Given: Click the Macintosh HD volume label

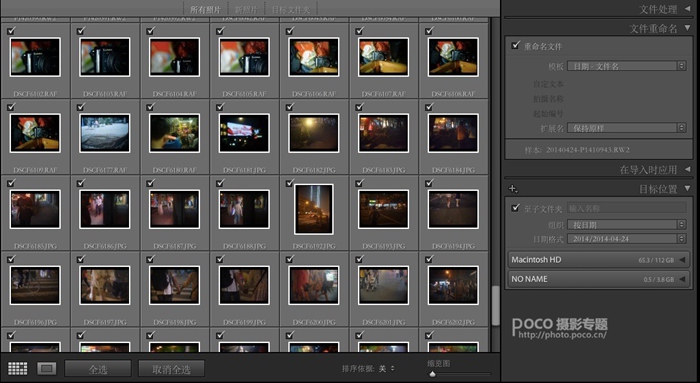Looking at the screenshot, I should click(536, 259).
